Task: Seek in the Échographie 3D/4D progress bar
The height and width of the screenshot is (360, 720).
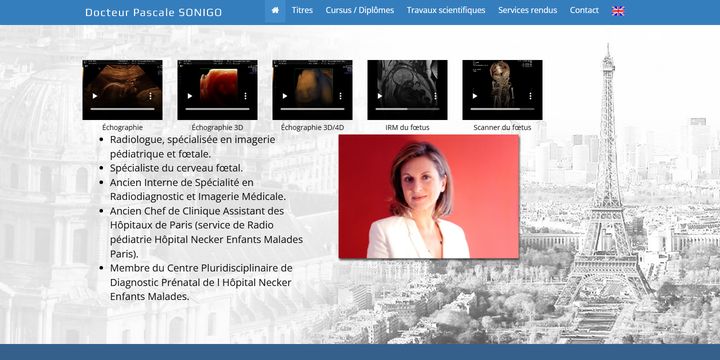Action: (x=313, y=109)
